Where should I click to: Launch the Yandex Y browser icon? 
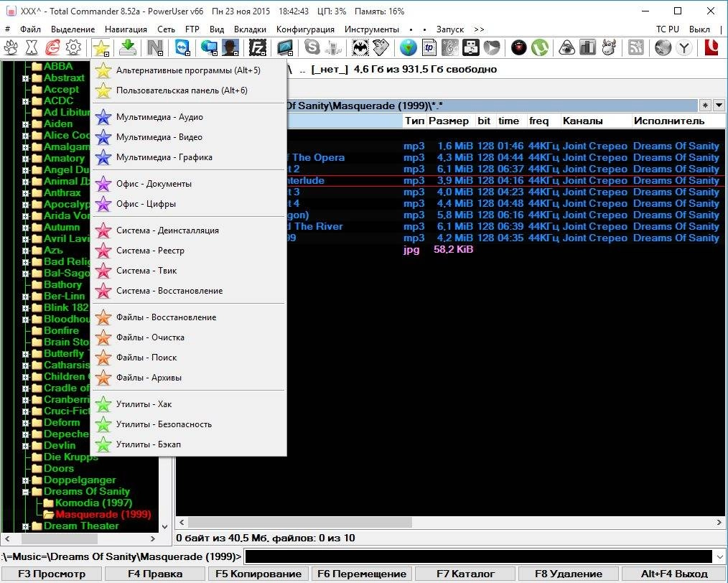[x=684, y=47]
